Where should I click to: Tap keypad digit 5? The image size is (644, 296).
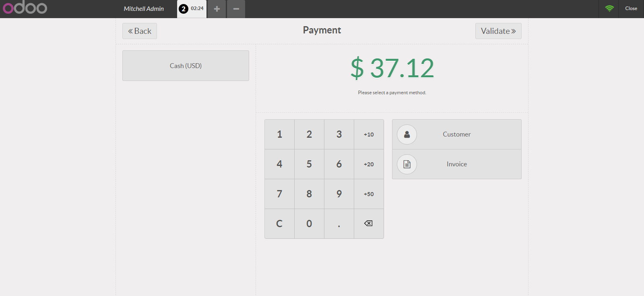click(x=309, y=164)
